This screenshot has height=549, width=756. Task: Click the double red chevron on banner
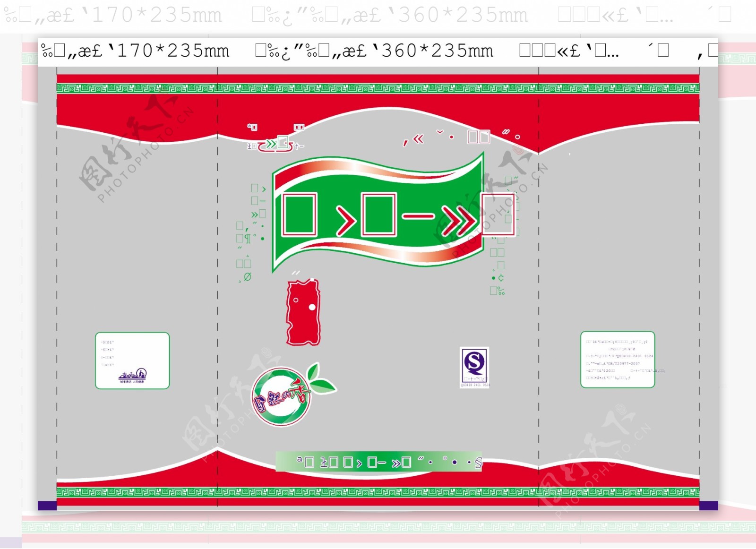coord(459,220)
